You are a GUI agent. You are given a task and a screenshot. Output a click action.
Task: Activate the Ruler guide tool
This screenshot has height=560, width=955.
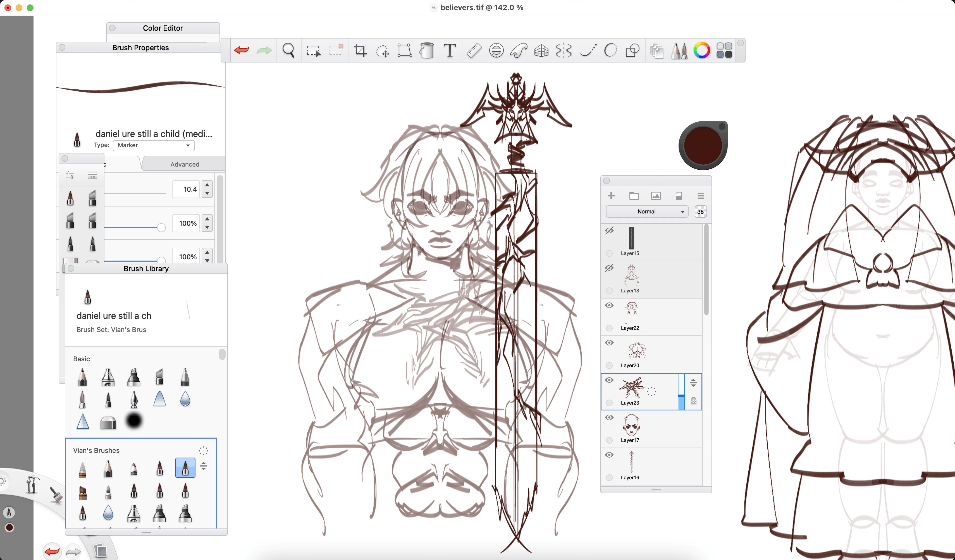click(x=474, y=50)
